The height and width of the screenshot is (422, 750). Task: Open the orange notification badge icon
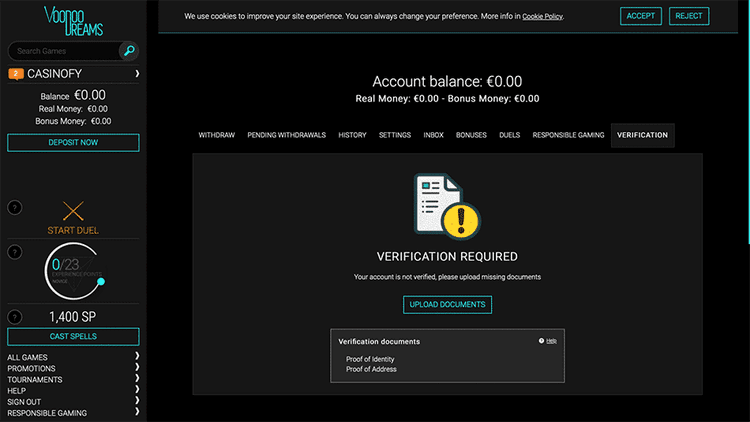pyautogui.click(x=16, y=74)
